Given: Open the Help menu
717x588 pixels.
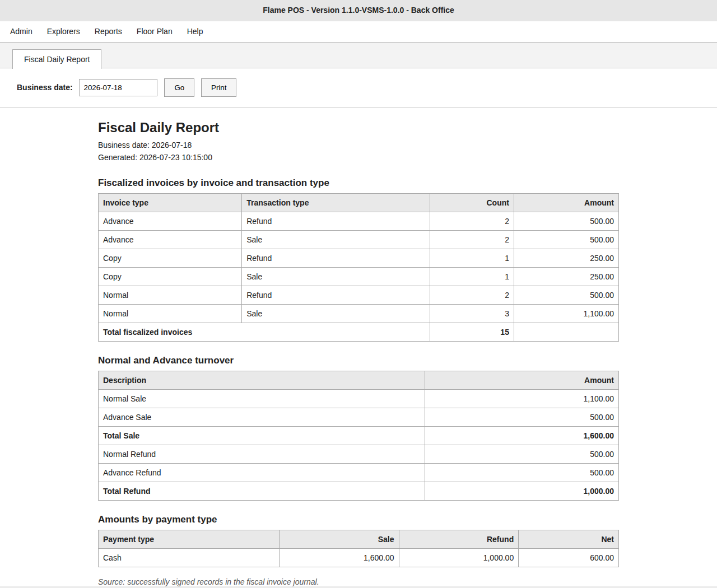Looking at the screenshot, I should pos(195,31).
